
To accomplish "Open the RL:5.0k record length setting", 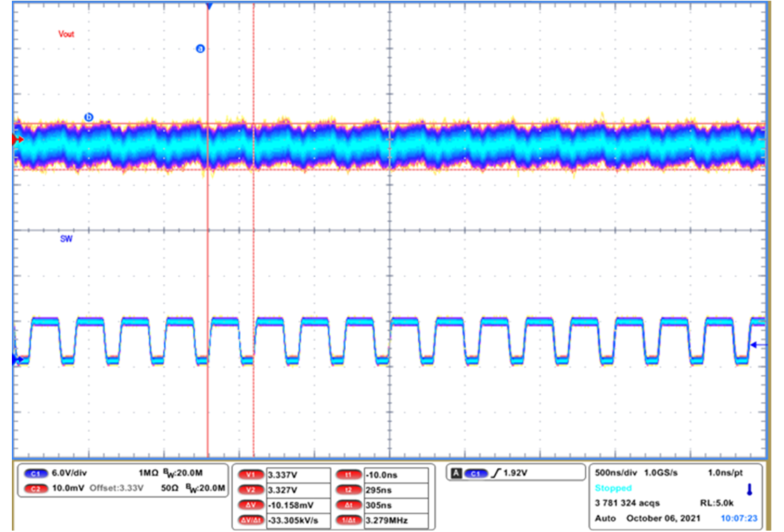I will point(716,503).
